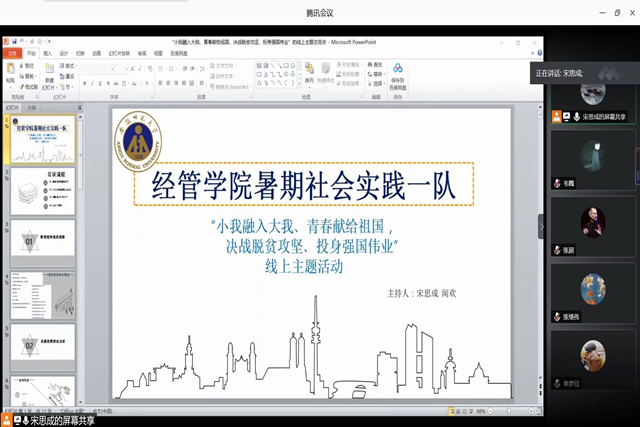Click the Redo icon in quick access toolbar
This screenshot has height=427, width=640.
(x=32, y=42)
